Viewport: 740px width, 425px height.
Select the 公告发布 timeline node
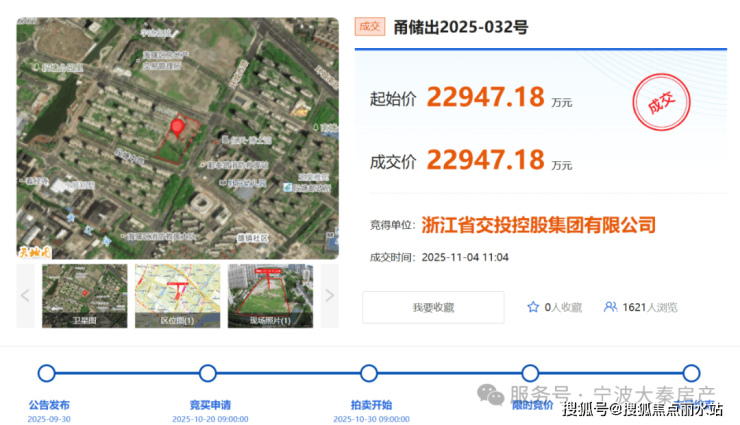47,374
